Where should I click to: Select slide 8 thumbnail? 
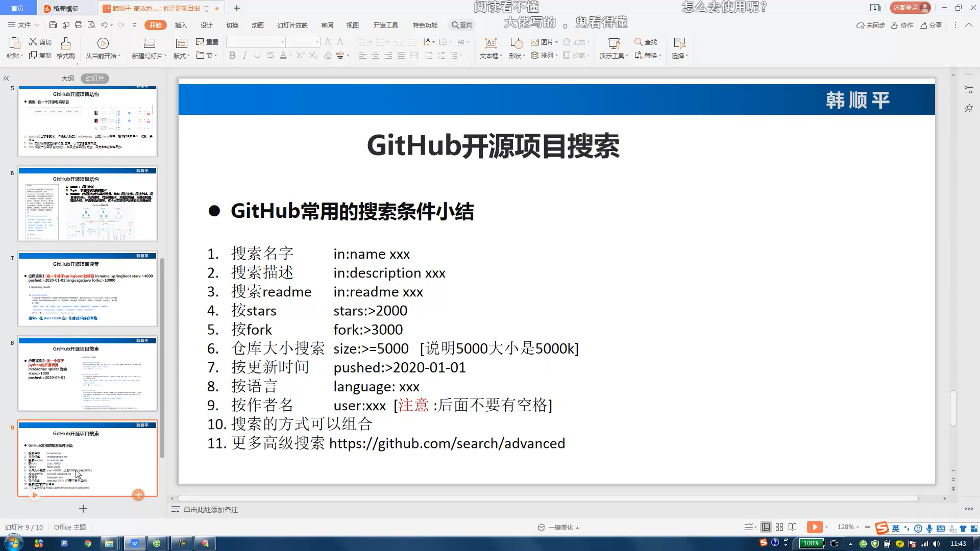pyautogui.click(x=88, y=373)
